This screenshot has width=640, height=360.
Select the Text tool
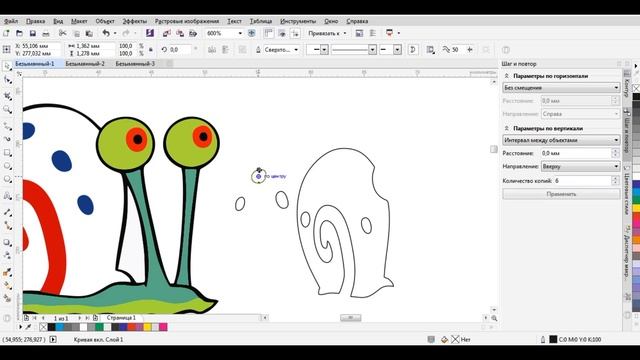pyautogui.click(x=7, y=196)
